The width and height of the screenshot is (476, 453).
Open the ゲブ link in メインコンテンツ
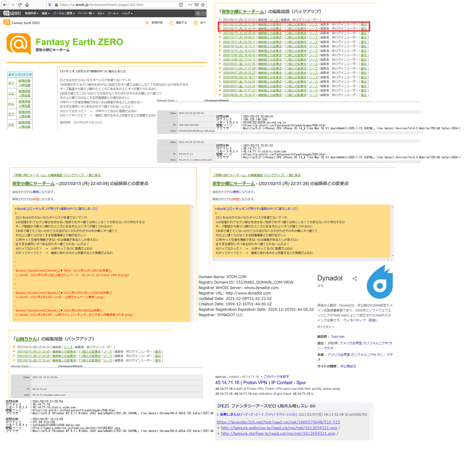11,114
